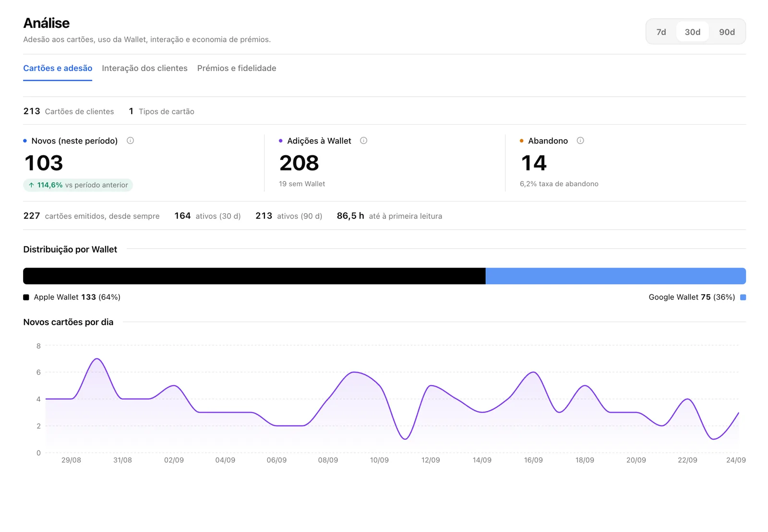Image resolution: width=768 pixels, height=532 pixels.
Task: Click '1 Tipos de cartão' stat
Action: pos(161,111)
